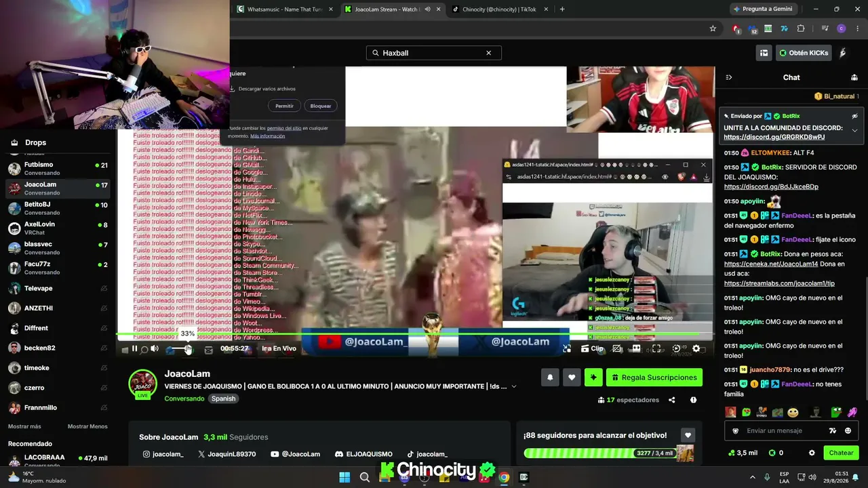Image resolution: width=868 pixels, height=488 pixels.
Task: Click the Obtén KICKs button
Action: click(x=804, y=53)
